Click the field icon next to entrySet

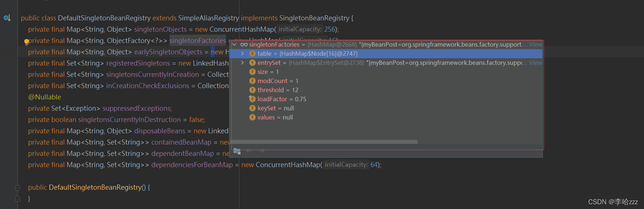click(253, 63)
